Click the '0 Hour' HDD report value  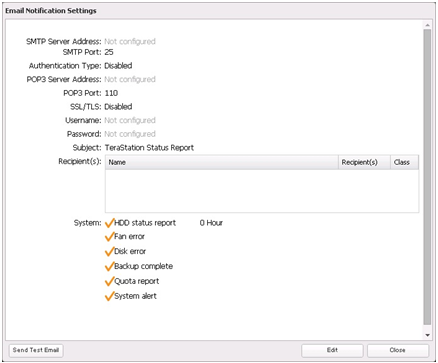tap(211, 223)
